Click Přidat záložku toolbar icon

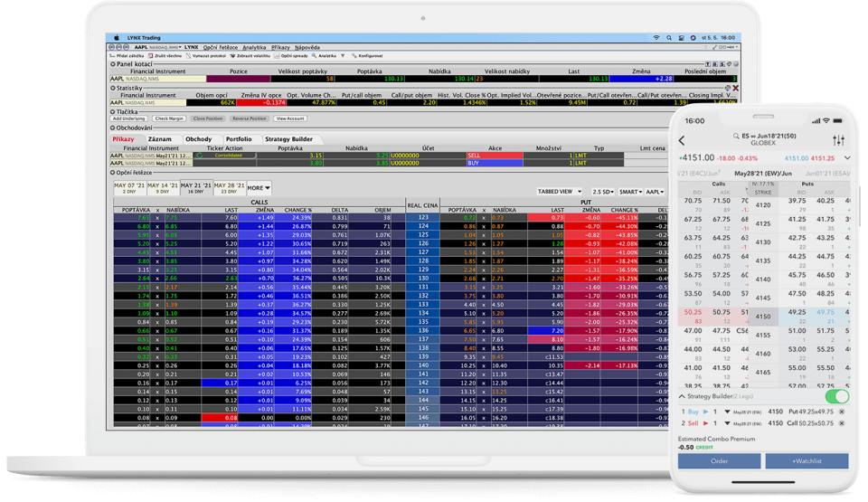112,56
